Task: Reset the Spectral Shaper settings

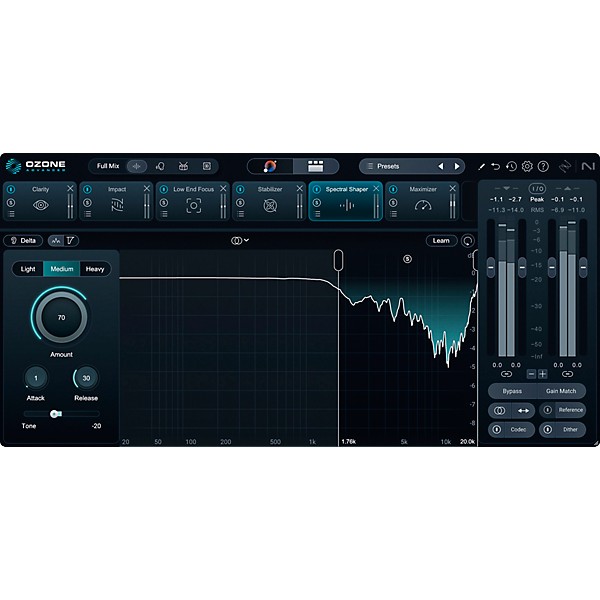Action: pyautogui.click(x=468, y=241)
